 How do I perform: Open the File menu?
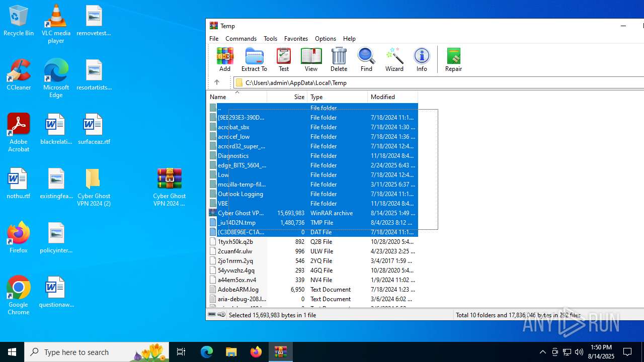214,39
